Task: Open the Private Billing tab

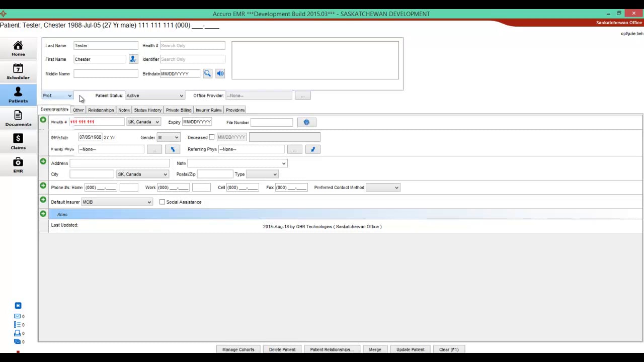Action: tap(179, 110)
